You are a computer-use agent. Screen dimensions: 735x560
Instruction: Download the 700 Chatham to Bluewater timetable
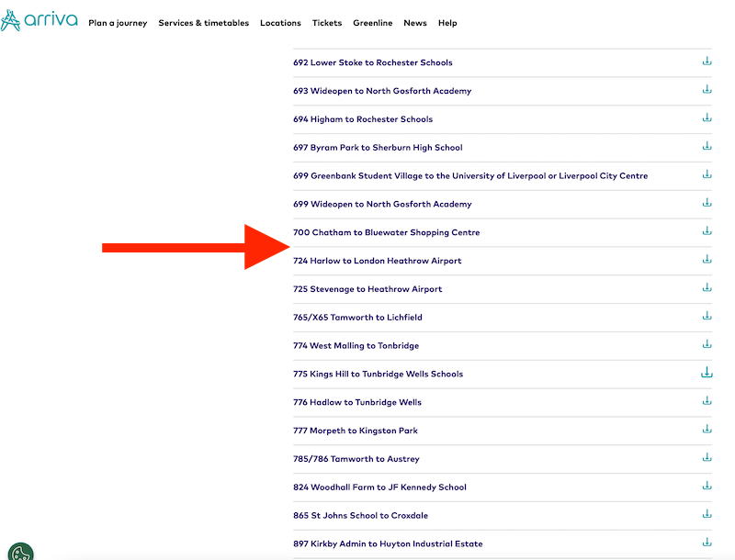pos(707,231)
